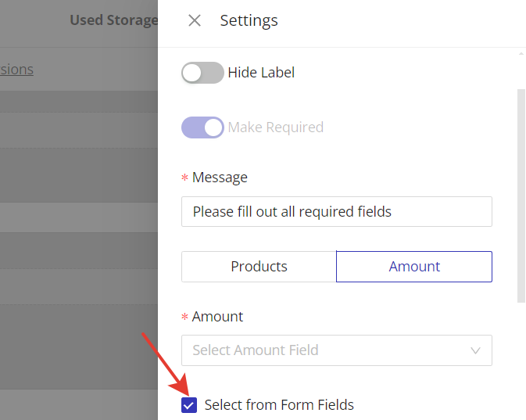The width and height of the screenshot is (526, 420).
Task: Open the partially visible underlined link
Action: point(16,70)
